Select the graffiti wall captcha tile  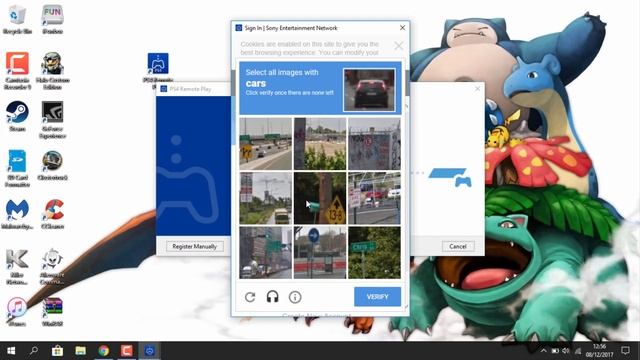(374, 144)
